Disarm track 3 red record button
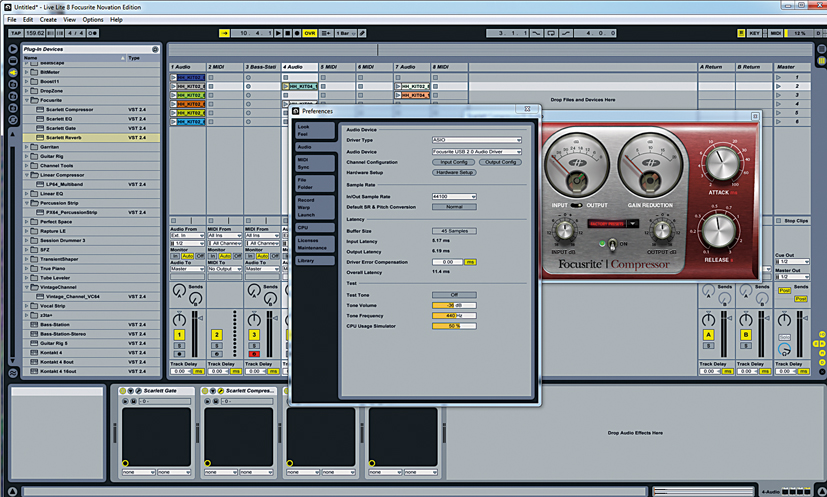 click(x=254, y=354)
